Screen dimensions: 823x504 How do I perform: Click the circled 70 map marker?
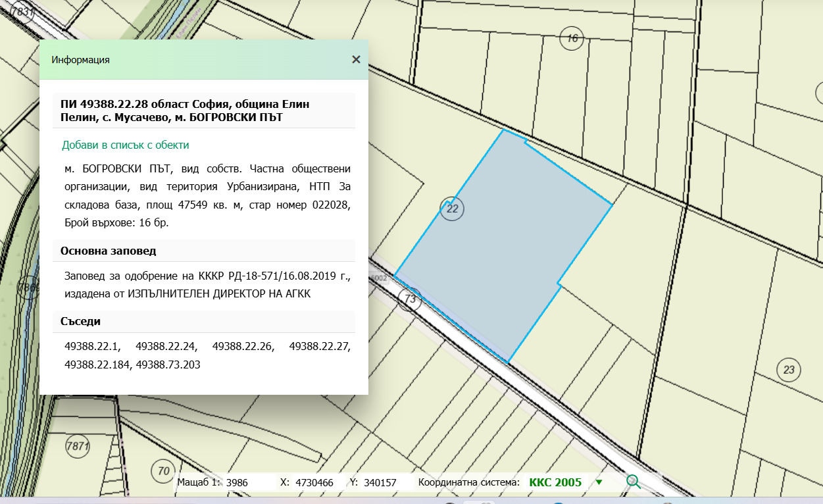pyautogui.click(x=162, y=470)
